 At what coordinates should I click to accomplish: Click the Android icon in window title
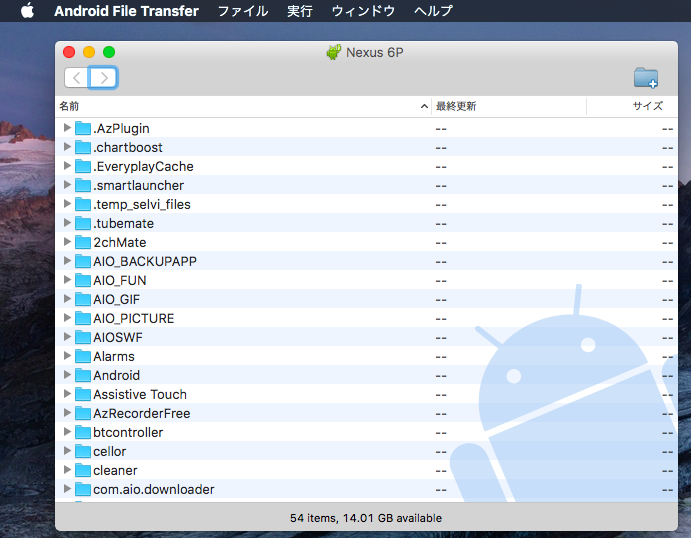[334, 52]
